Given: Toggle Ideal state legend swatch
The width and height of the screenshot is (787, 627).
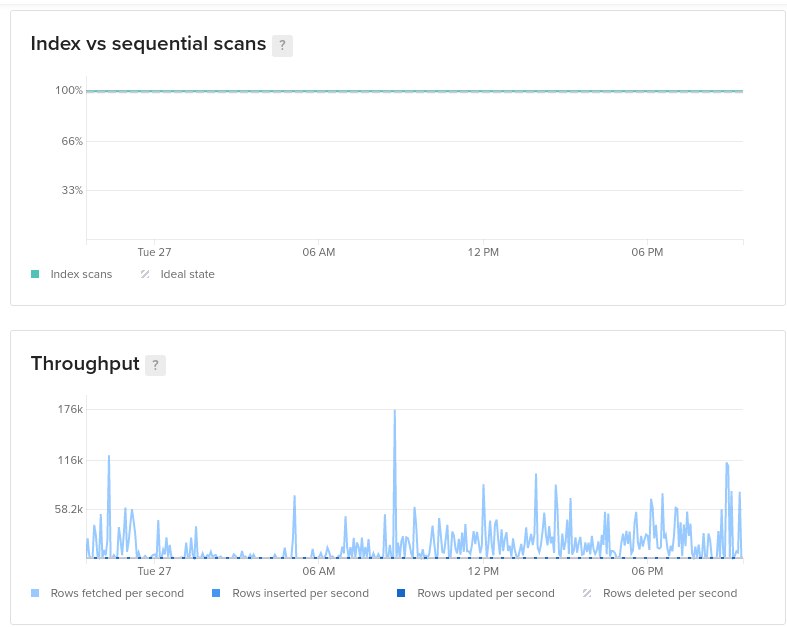Looking at the screenshot, I should [145, 274].
